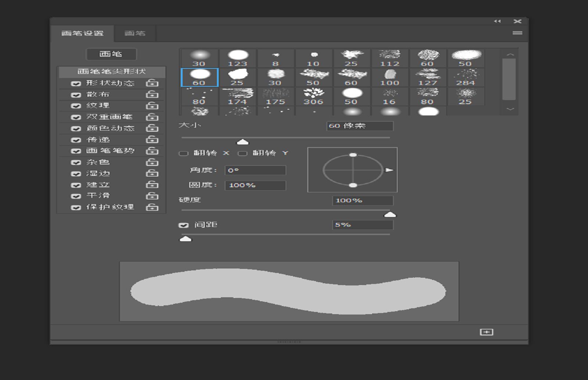Toggle lock for 纹理 setting
The width and height of the screenshot is (588, 380).
tap(152, 106)
